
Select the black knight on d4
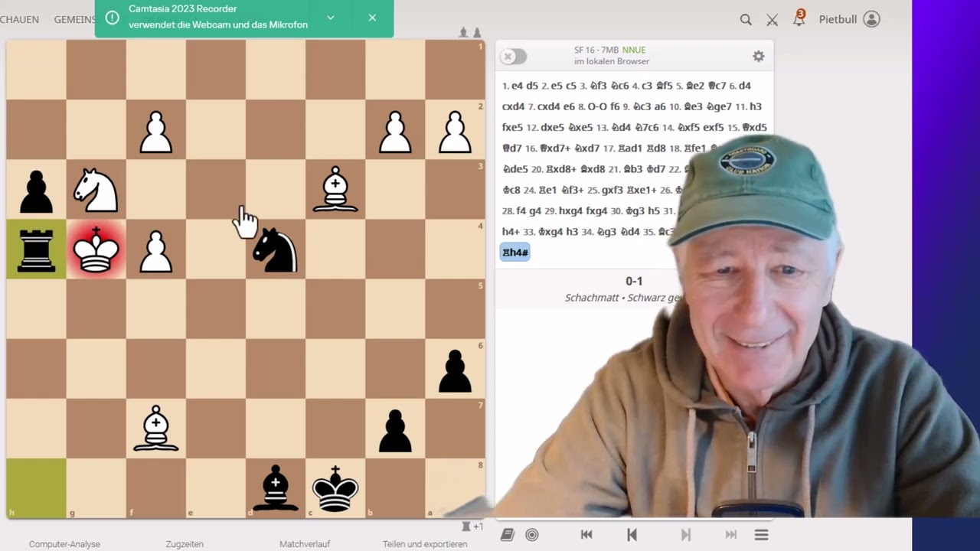[275, 249]
